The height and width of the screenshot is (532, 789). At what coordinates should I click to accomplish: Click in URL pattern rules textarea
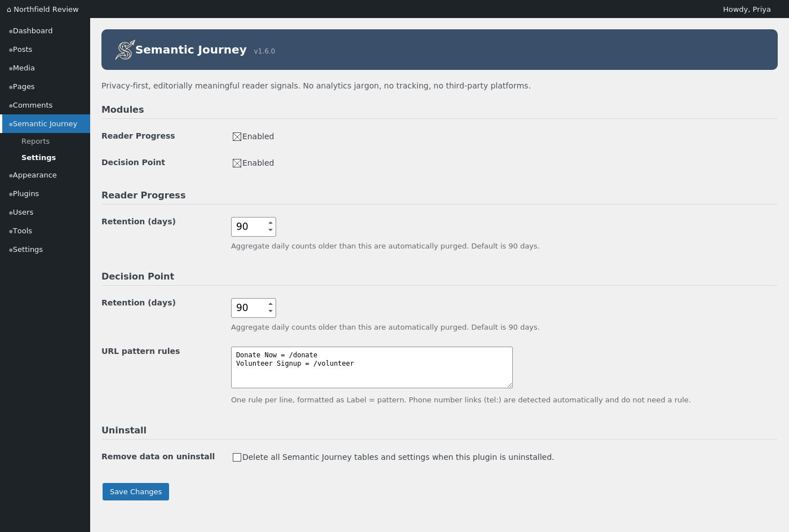(372, 367)
